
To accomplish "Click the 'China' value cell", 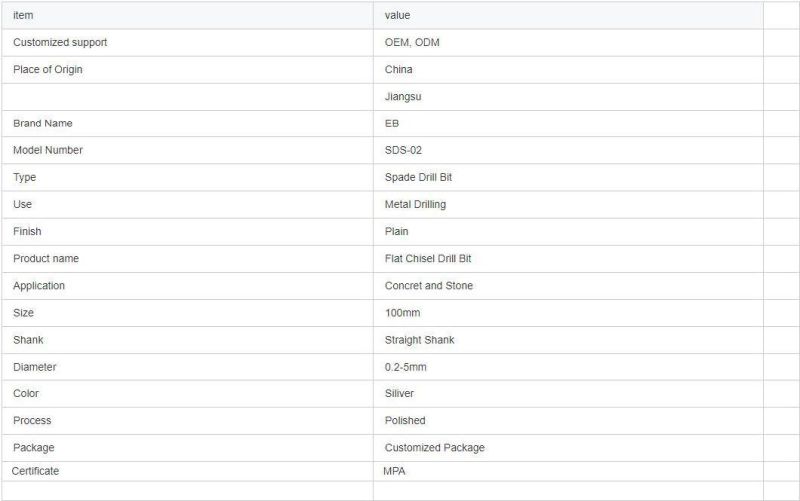I will click(399, 69).
